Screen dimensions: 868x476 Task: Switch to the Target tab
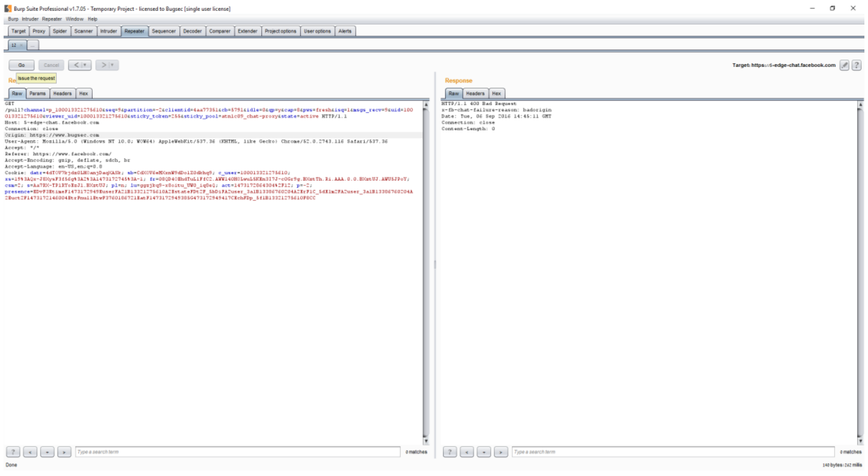click(x=19, y=31)
